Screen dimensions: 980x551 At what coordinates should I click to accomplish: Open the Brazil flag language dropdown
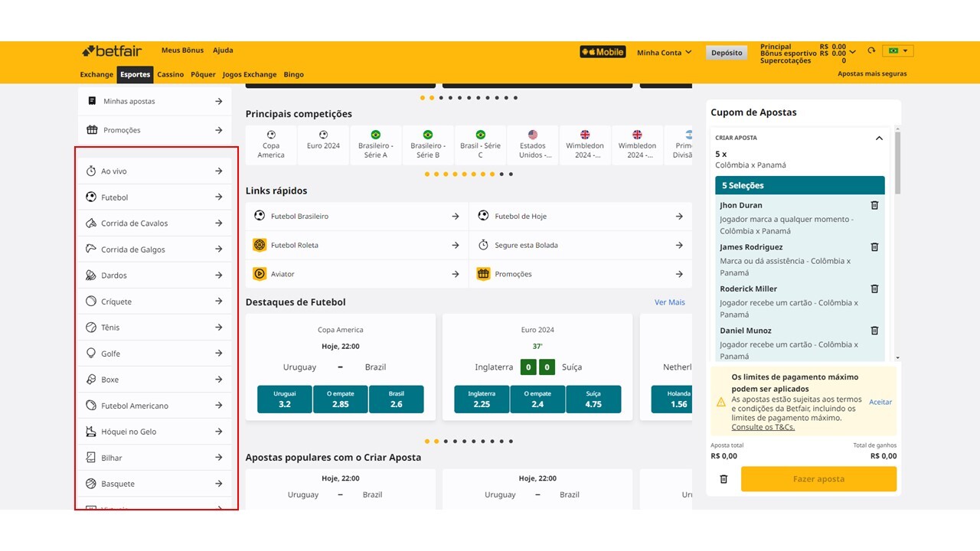tap(898, 51)
